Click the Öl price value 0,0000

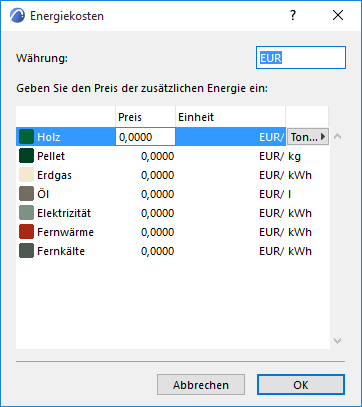[x=157, y=194]
